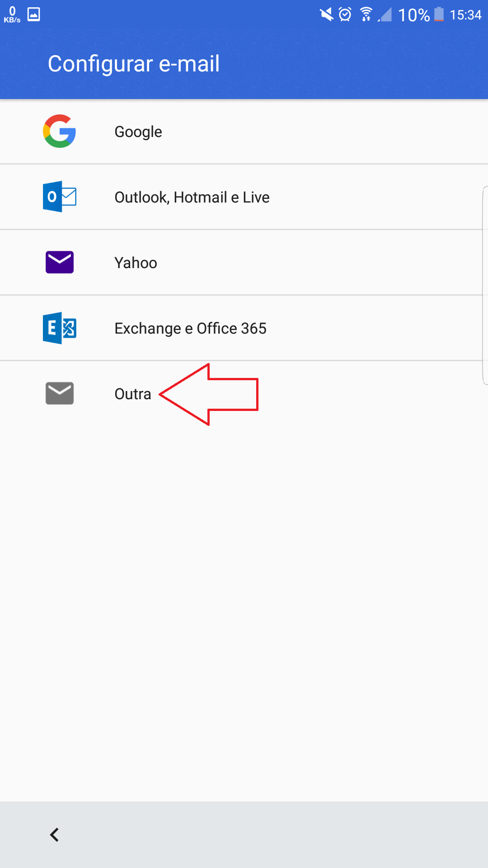
Task: Choose the Yahoo provider label
Action: (136, 263)
